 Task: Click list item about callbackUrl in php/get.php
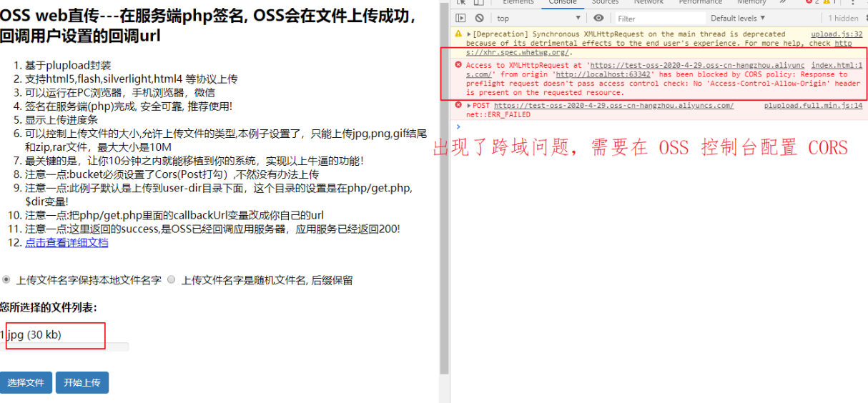tap(174, 215)
